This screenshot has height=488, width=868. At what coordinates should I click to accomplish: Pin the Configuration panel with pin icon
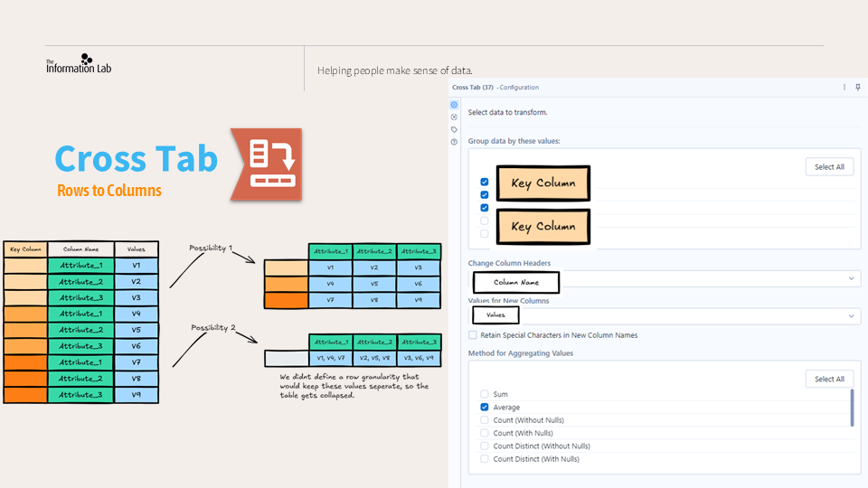click(x=857, y=87)
